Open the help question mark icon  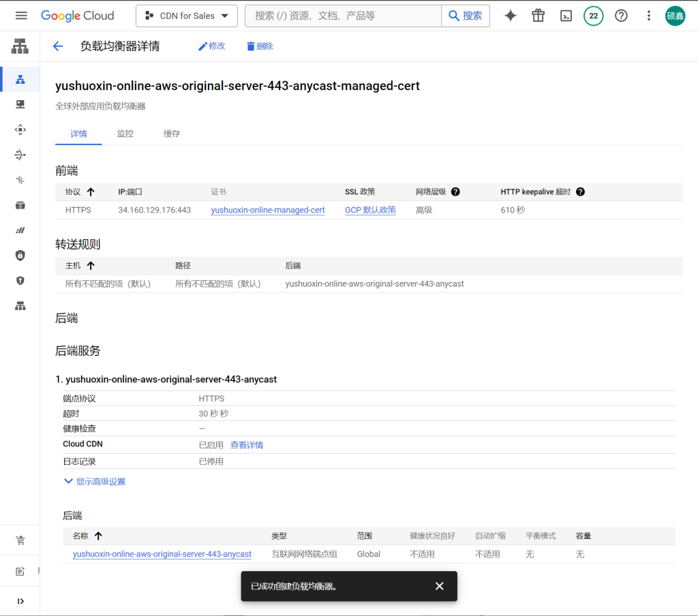(x=621, y=16)
